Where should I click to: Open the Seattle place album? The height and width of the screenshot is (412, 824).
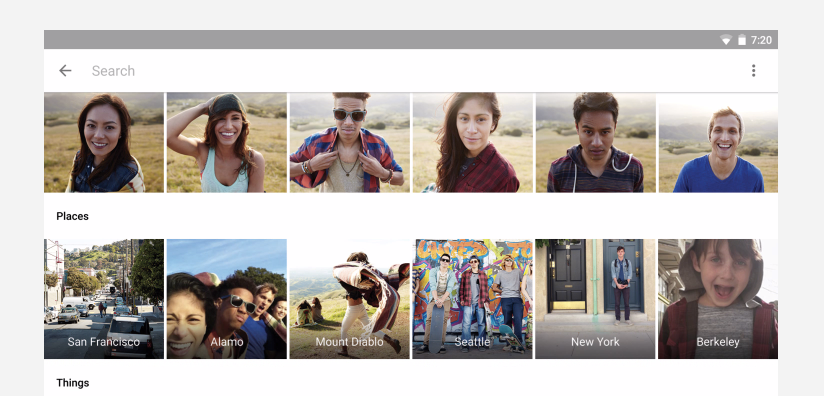click(472, 299)
